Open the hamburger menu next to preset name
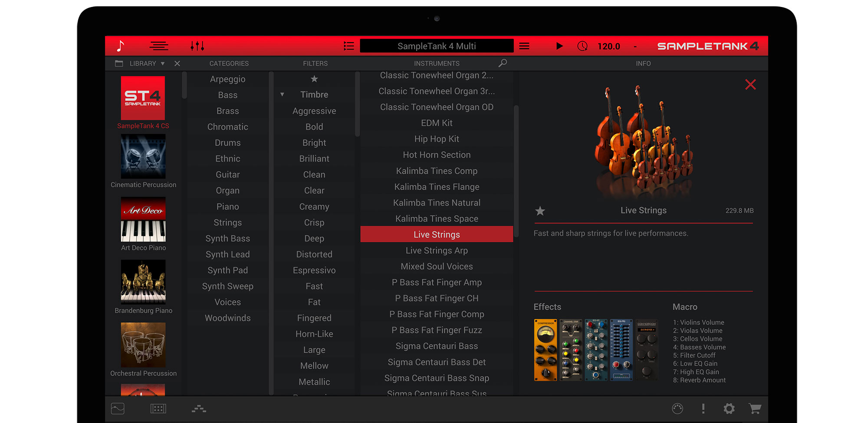Image resolution: width=868 pixels, height=423 pixels. [x=524, y=46]
